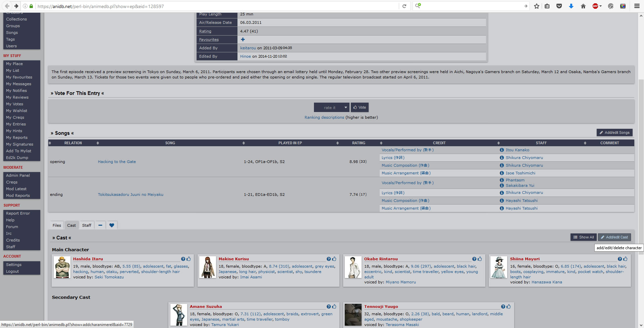The height and width of the screenshot is (328, 644).
Task: Switch to the Files tab
Action: 57,225
